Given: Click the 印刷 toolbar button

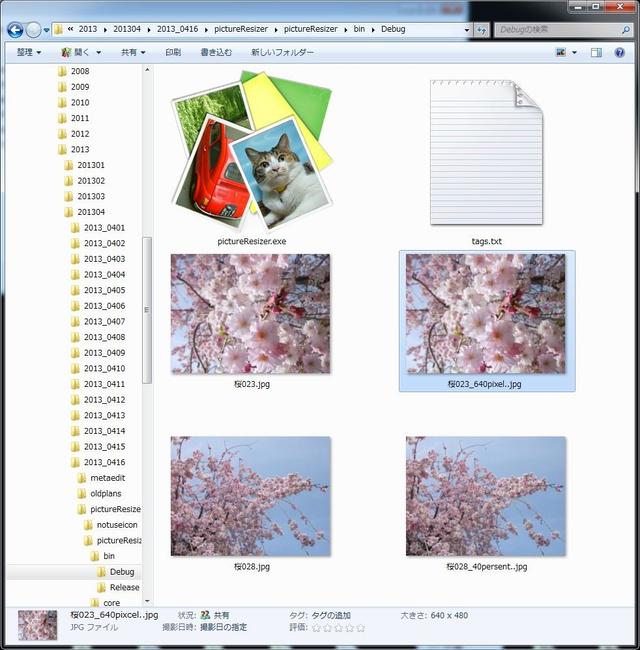Looking at the screenshot, I should pyautogui.click(x=173, y=52).
